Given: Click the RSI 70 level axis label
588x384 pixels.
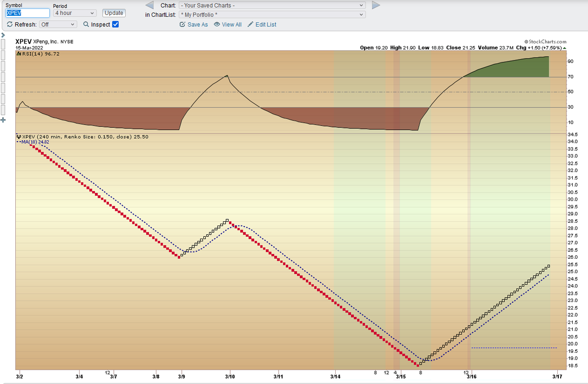Looking at the screenshot, I should point(571,77).
